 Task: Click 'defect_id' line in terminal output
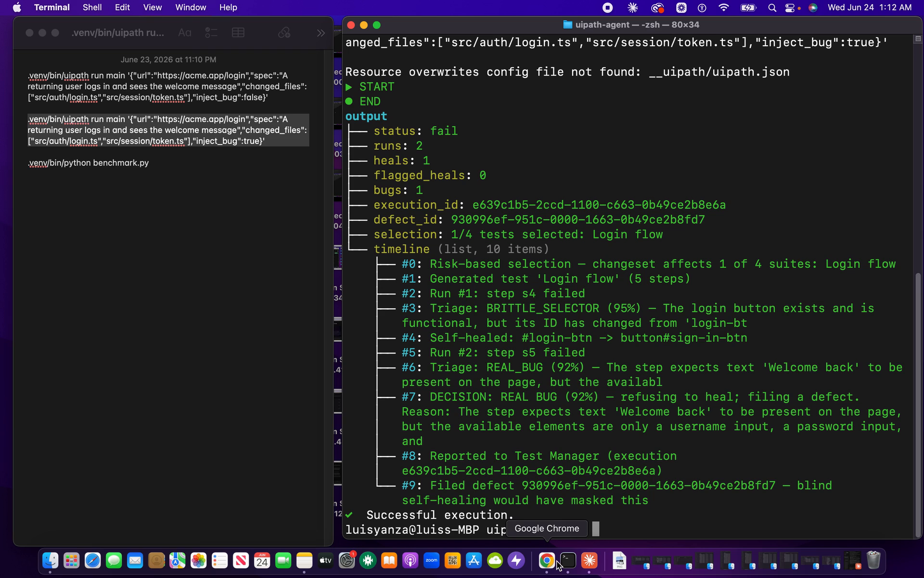[539, 220]
